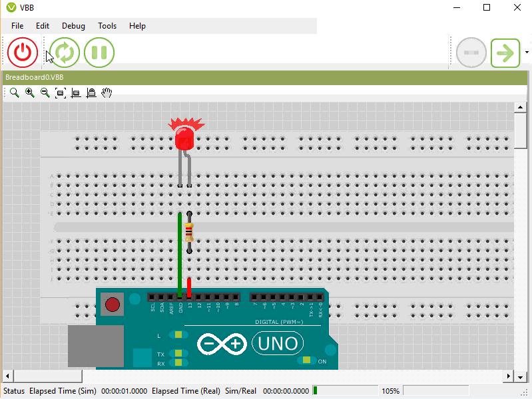Click the Arduino infinity logo
532x399 pixels.
[x=222, y=344]
